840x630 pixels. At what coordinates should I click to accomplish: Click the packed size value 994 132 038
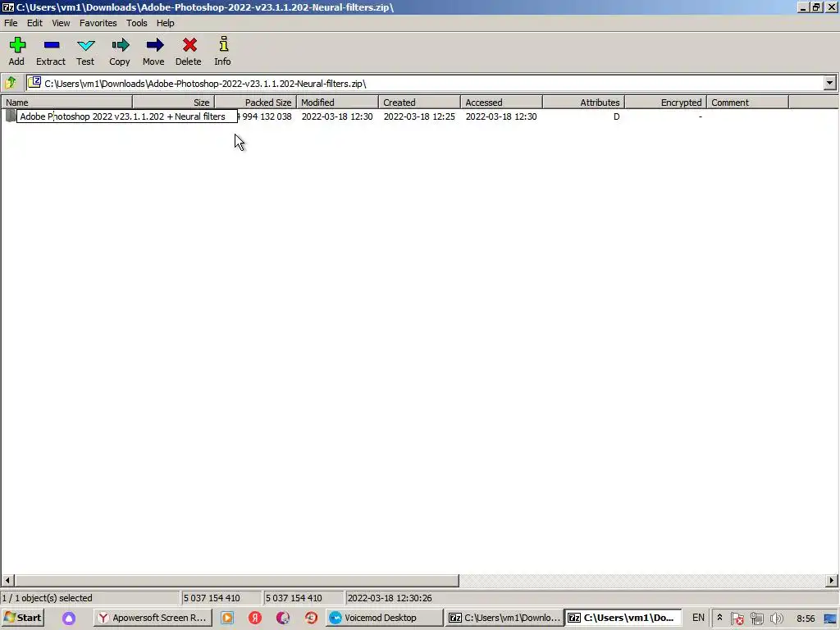click(267, 116)
